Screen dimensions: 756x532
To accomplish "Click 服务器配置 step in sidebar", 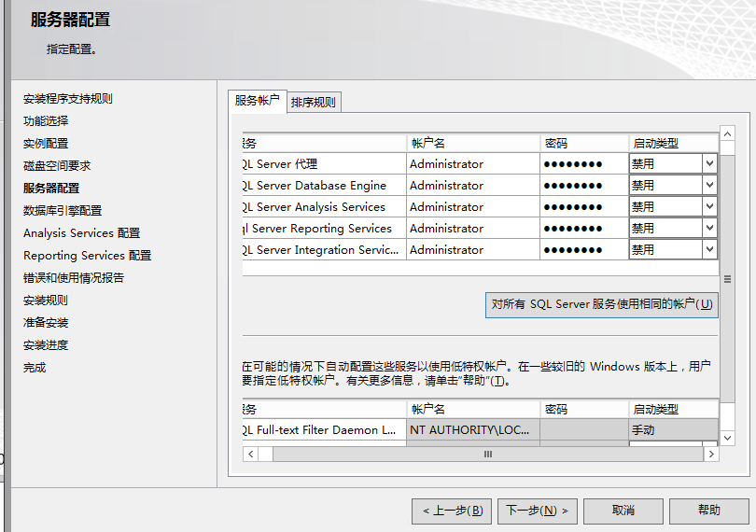I will (x=51, y=189).
